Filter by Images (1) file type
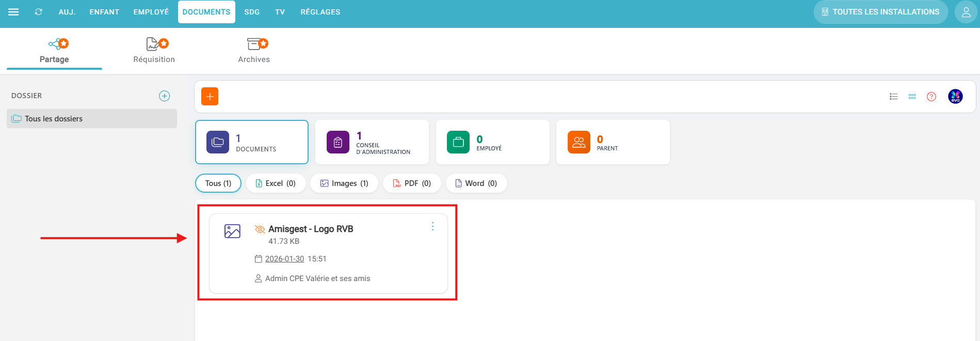 [x=344, y=183]
